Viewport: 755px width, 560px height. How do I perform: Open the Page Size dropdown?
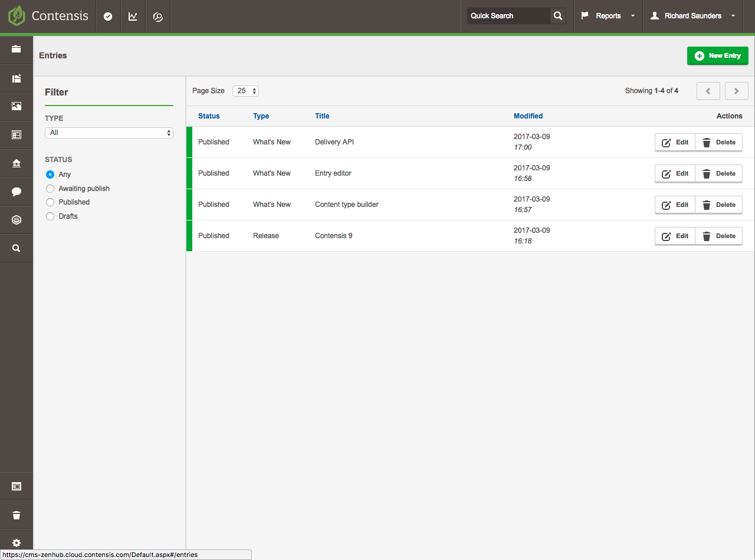click(245, 91)
